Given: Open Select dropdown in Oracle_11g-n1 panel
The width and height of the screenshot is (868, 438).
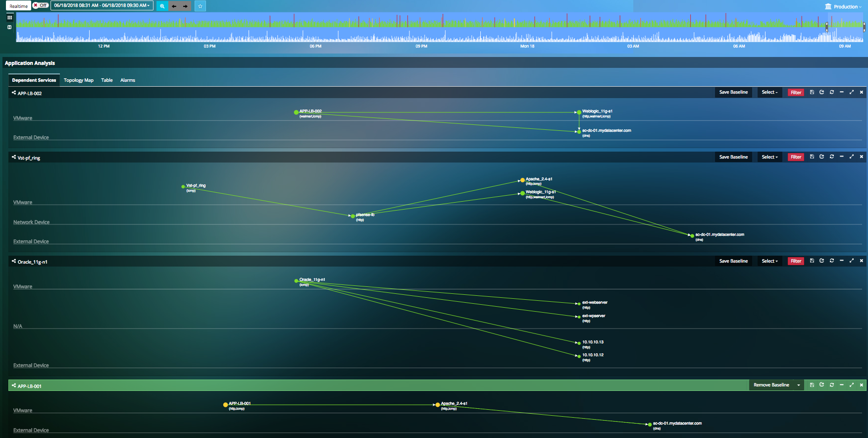Looking at the screenshot, I should click(x=769, y=261).
